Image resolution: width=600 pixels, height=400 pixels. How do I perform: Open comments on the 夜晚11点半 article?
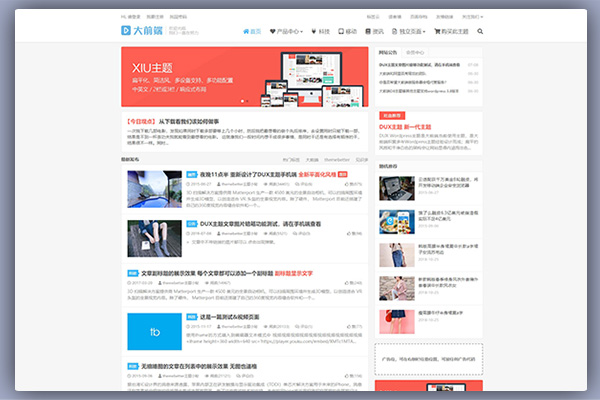[303, 184]
